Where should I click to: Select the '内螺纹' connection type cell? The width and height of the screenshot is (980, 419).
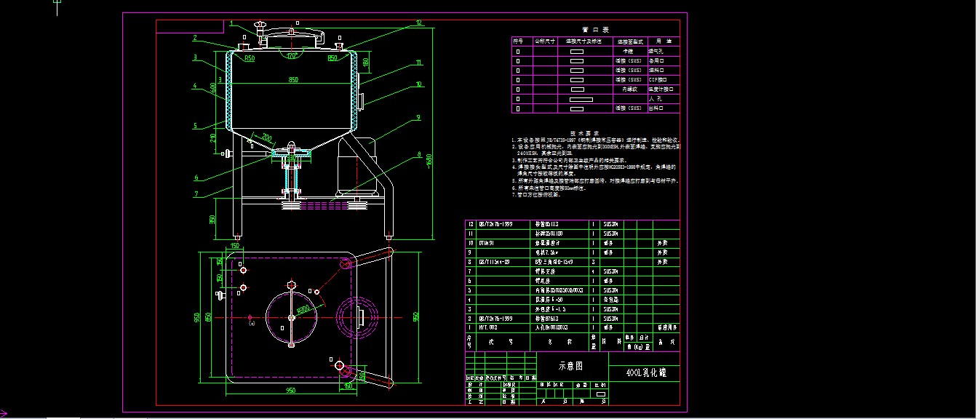click(x=629, y=89)
